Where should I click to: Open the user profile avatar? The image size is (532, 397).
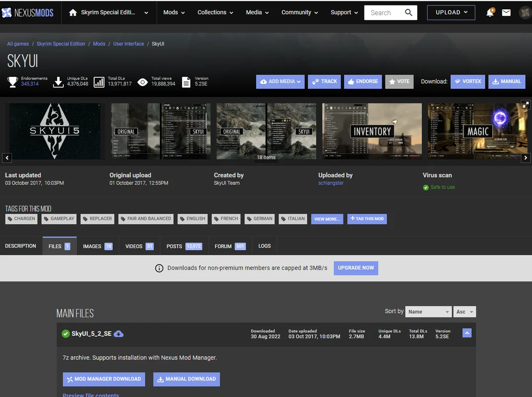tap(525, 13)
